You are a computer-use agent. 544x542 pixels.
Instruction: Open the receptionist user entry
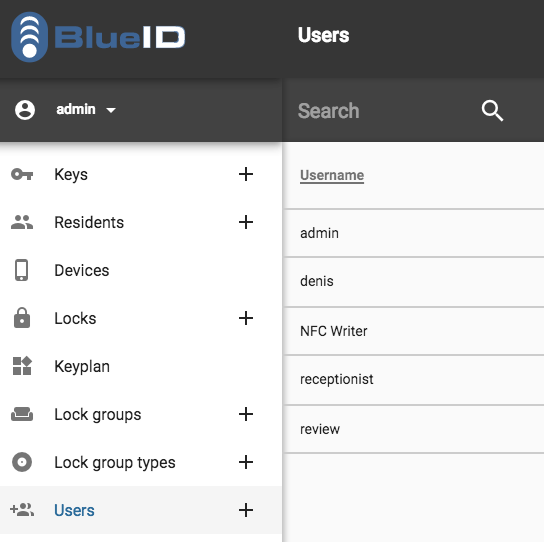[414, 380]
